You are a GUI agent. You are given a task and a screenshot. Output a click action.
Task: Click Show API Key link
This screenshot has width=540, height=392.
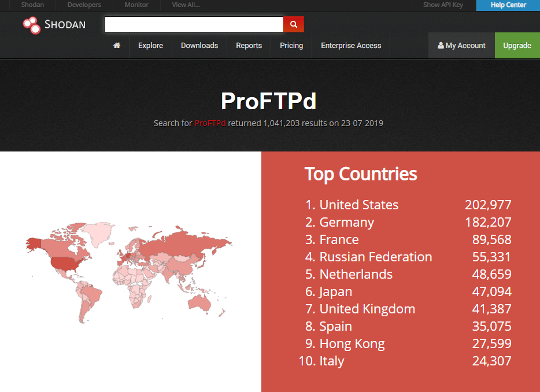443,5
